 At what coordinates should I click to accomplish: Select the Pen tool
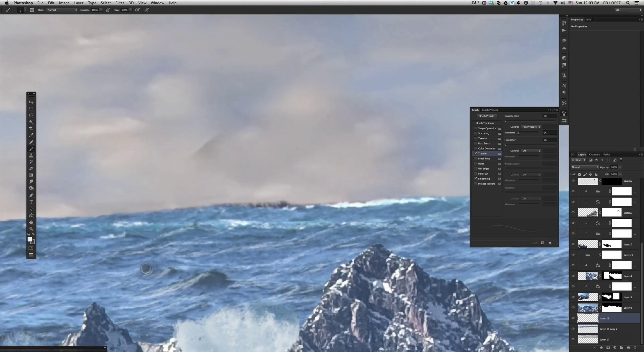tap(31, 195)
